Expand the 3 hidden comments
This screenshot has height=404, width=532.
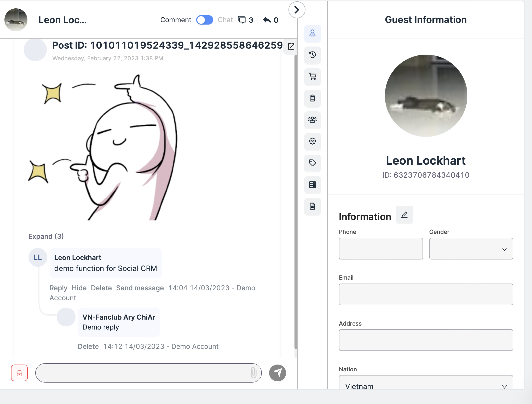(x=46, y=236)
